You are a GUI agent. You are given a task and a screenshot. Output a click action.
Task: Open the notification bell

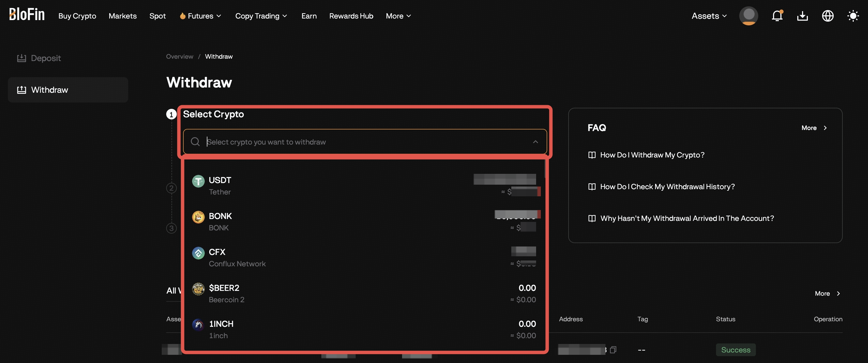point(777,16)
